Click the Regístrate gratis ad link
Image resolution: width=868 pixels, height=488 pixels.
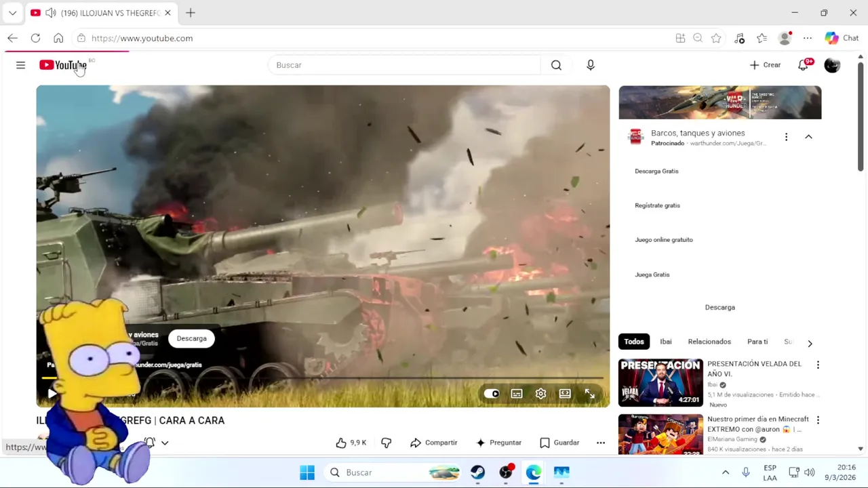(657, 205)
